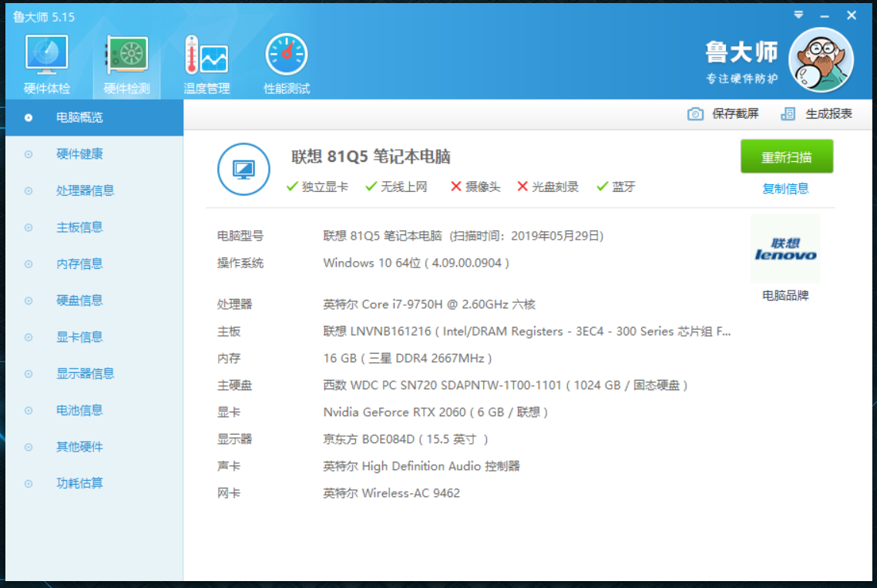Click the 保存截屏 save screenshot label
Screen dimensions: 877x588
735,114
